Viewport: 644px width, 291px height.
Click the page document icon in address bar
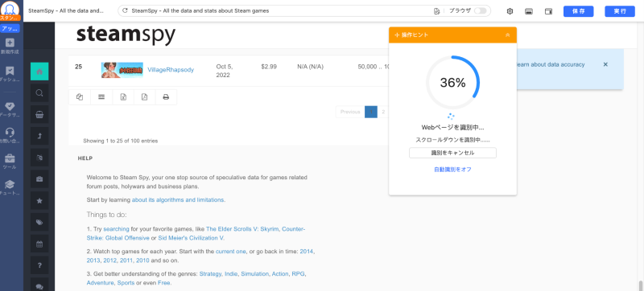click(436, 11)
